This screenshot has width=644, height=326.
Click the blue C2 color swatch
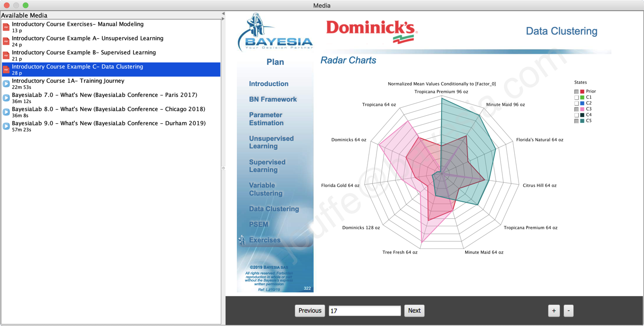[582, 103]
